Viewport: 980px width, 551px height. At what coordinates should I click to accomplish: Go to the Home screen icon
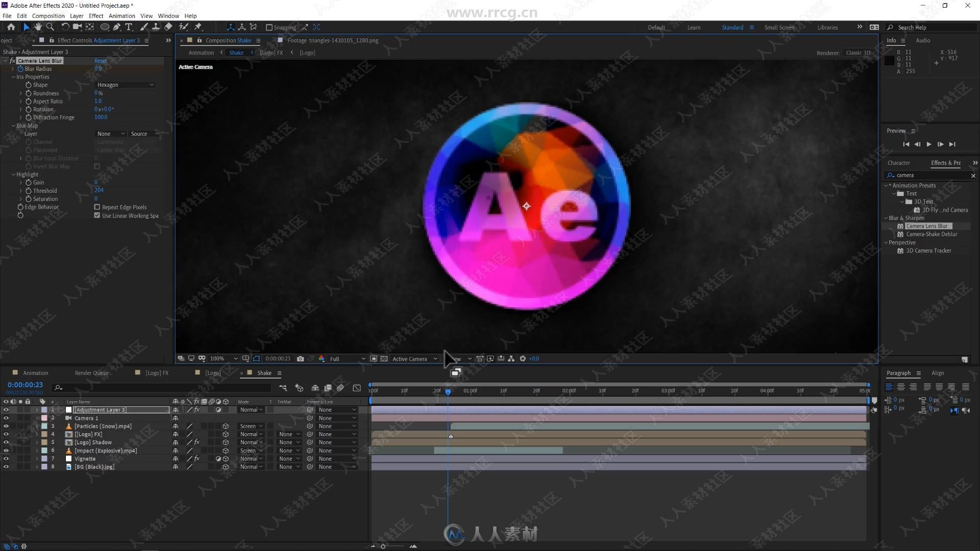[11, 27]
